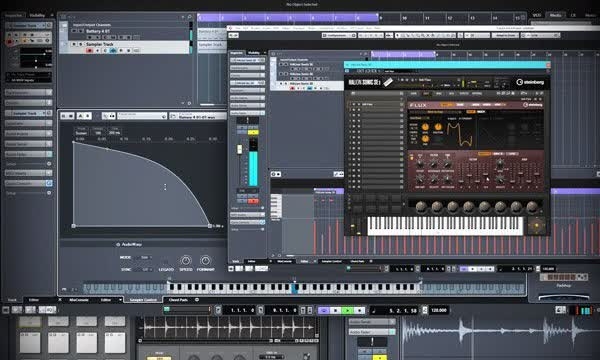Enable record on Sampler Track
Screen dimensions: 600x360
pos(90,50)
